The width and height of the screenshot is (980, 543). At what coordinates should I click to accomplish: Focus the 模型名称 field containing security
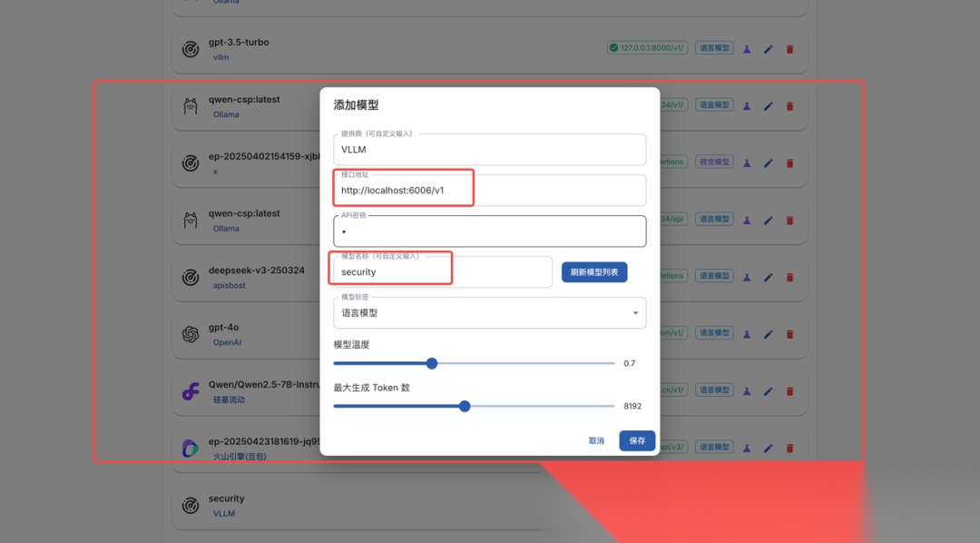(x=443, y=272)
